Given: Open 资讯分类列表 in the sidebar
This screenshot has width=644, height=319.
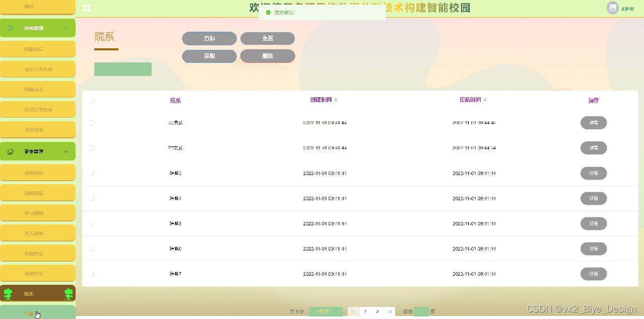Looking at the screenshot, I should pyautogui.click(x=38, y=110).
